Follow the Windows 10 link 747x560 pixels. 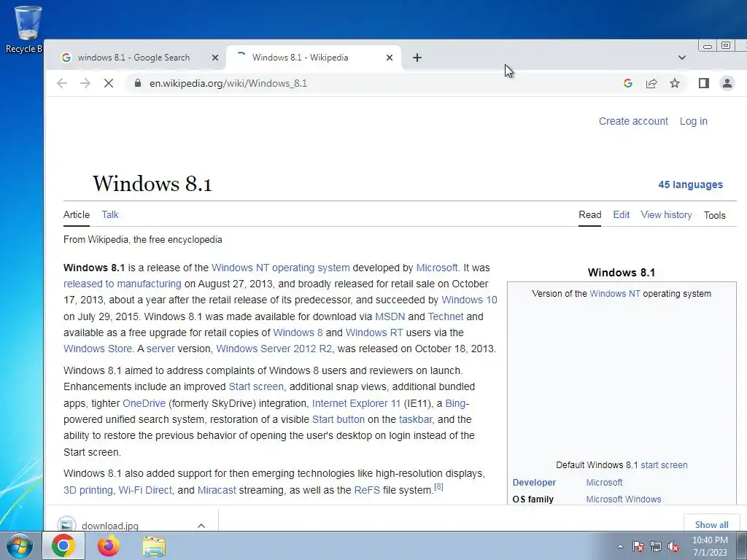click(469, 300)
